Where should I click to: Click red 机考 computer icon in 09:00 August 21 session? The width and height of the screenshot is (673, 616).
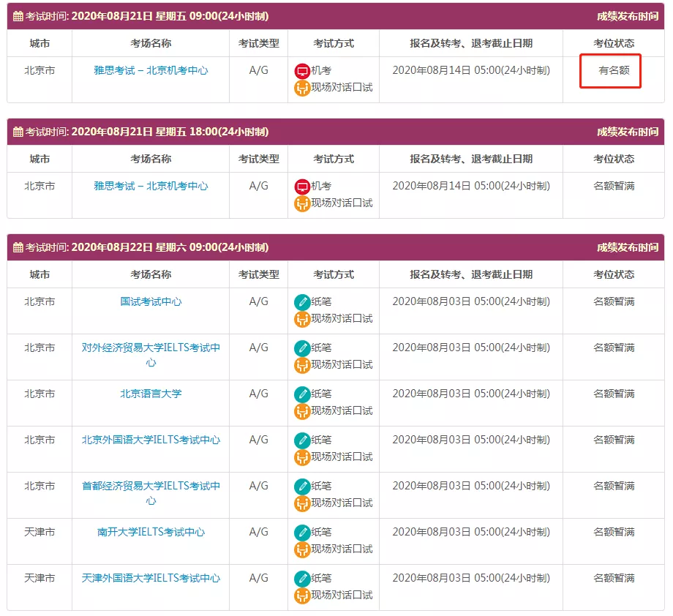pyautogui.click(x=302, y=71)
